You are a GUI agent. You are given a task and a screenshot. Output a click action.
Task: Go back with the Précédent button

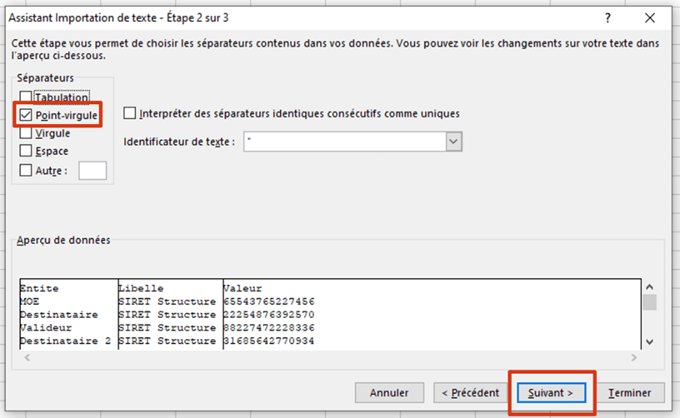tap(470, 393)
